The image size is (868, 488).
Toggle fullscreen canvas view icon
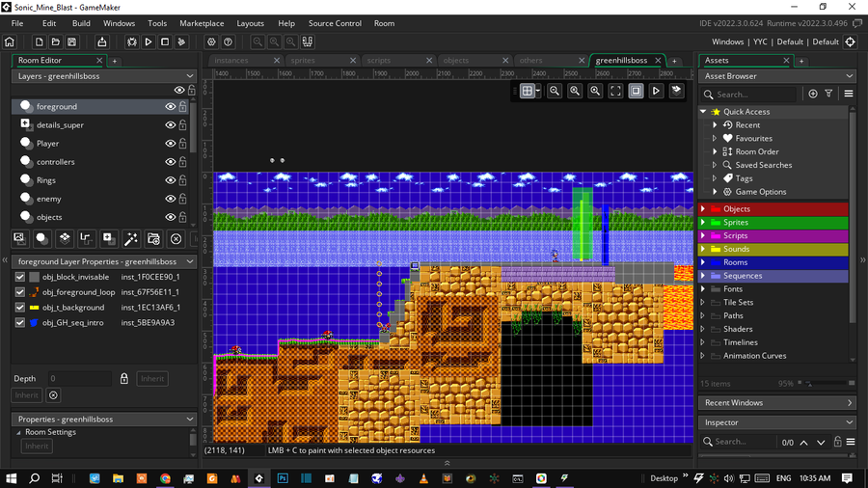click(615, 92)
